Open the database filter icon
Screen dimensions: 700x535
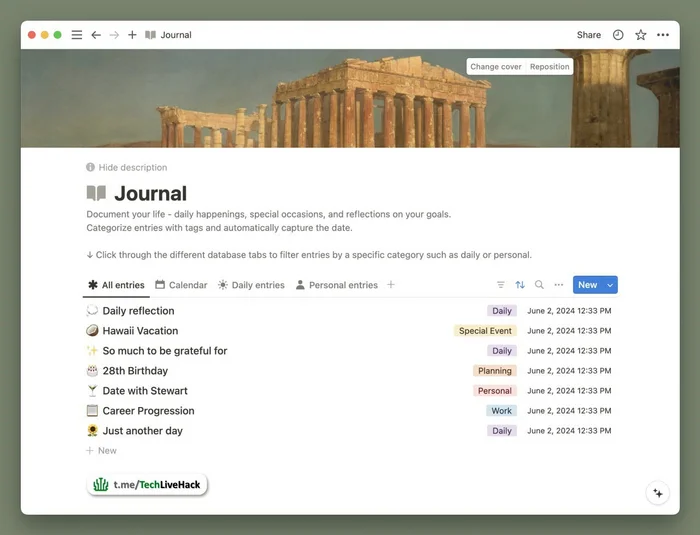coord(501,285)
